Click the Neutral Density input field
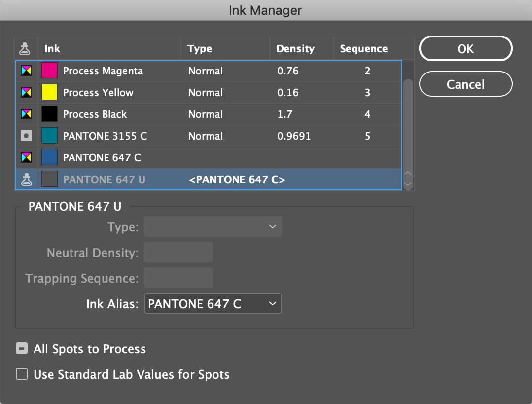Image resolution: width=532 pixels, height=404 pixels. [178, 252]
